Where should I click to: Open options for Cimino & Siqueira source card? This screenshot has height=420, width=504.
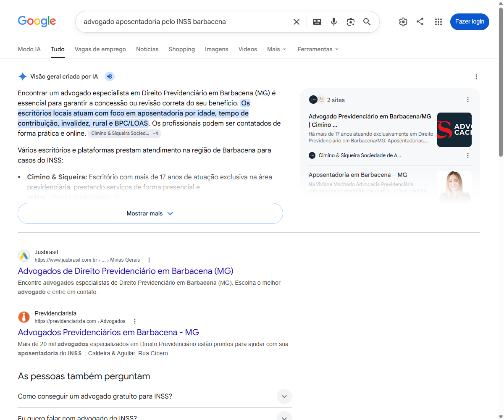468,155
